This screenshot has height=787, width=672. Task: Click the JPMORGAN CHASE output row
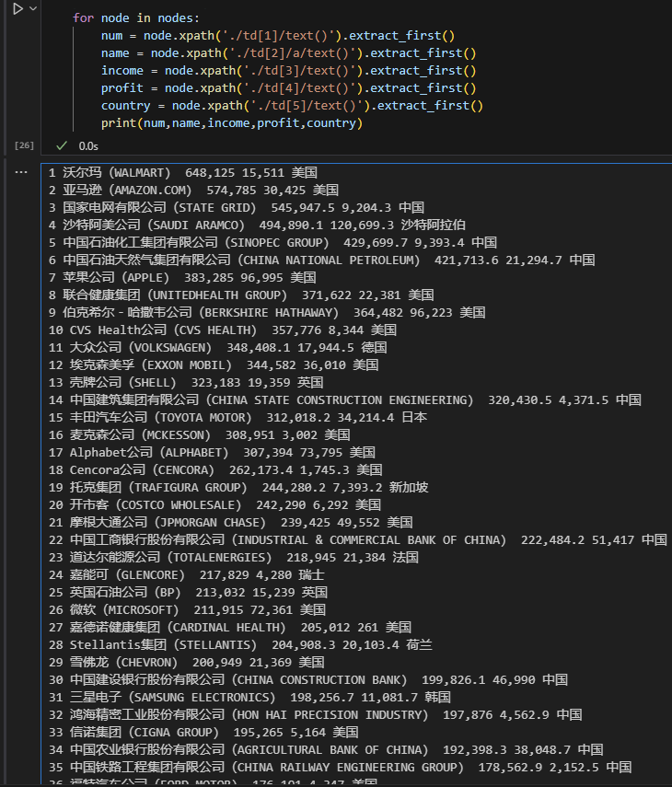click(231, 523)
